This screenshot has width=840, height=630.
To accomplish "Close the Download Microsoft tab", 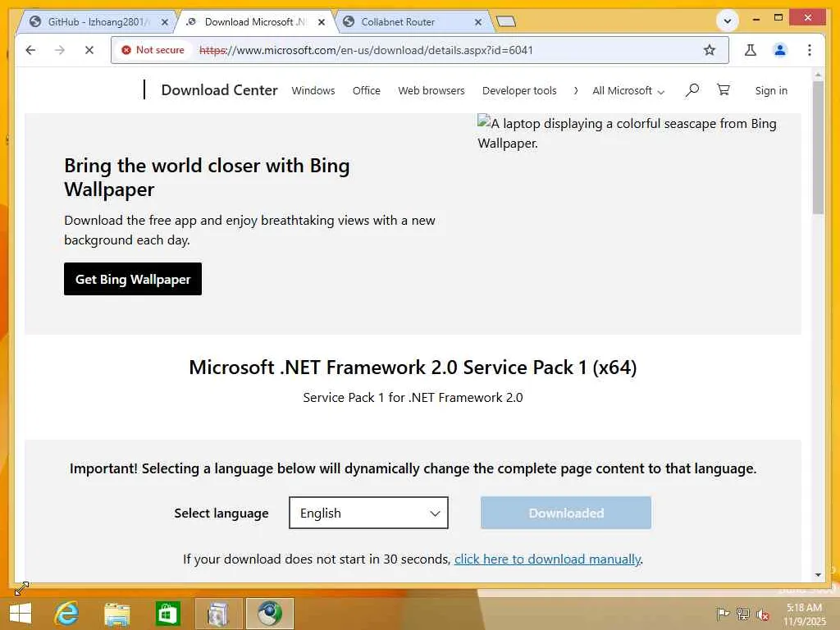I will (x=322, y=22).
